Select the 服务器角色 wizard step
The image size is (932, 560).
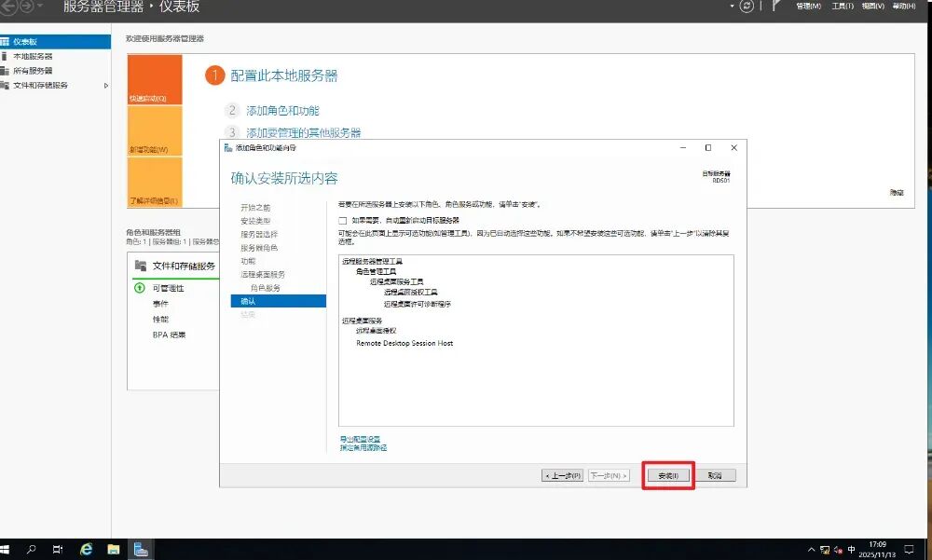pyautogui.click(x=259, y=248)
